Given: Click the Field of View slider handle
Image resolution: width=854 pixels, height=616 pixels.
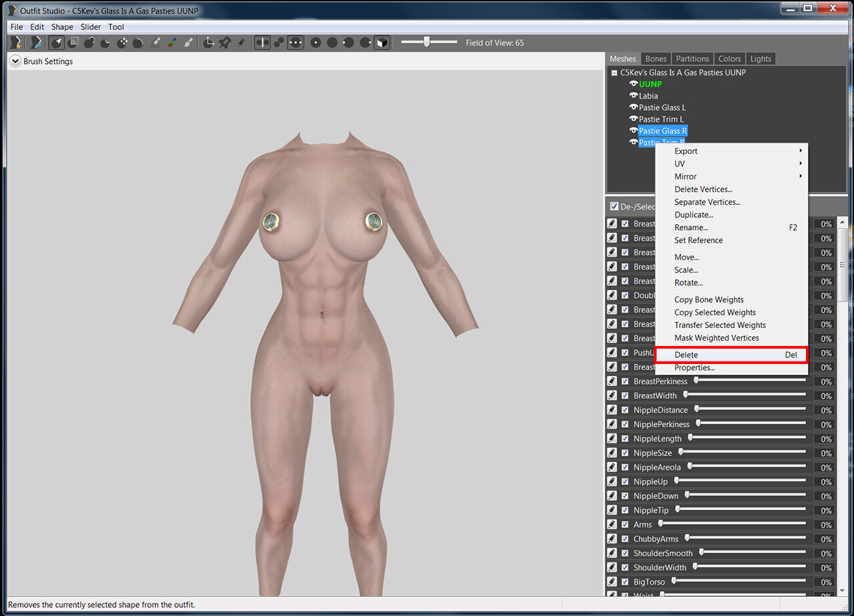Looking at the screenshot, I should [x=426, y=42].
